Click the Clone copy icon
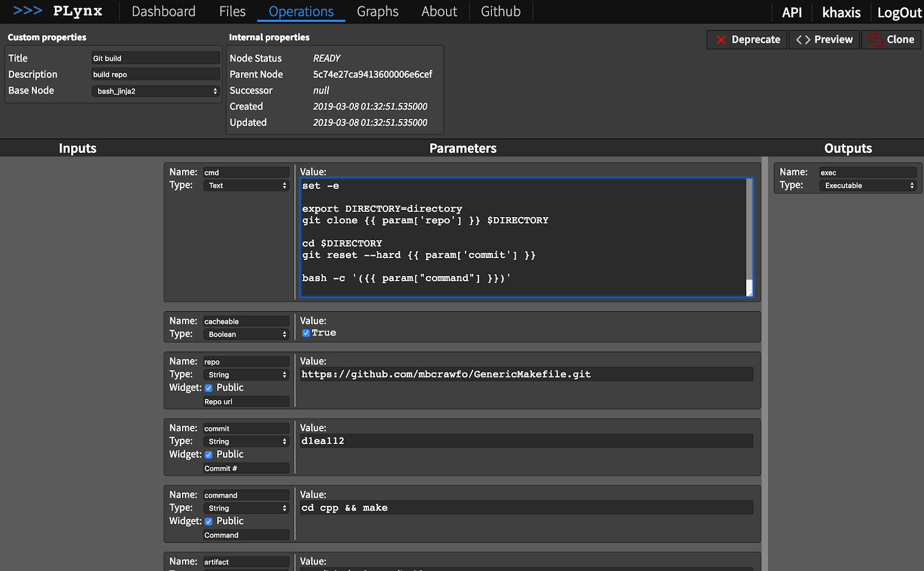This screenshot has height=571, width=924. tap(875, 40)
